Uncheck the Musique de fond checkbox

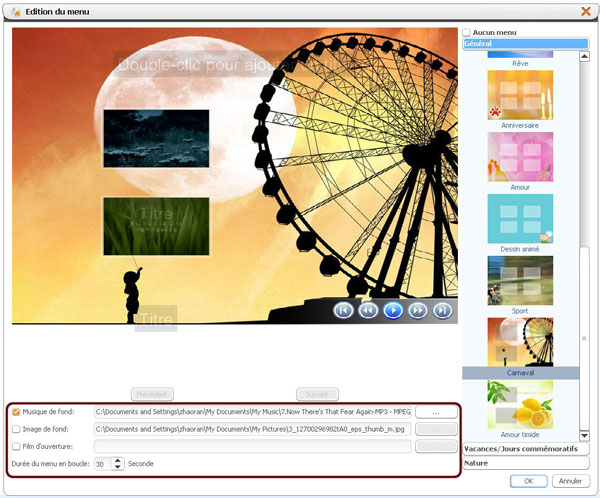pyautogui.click(x=16, y=412)
